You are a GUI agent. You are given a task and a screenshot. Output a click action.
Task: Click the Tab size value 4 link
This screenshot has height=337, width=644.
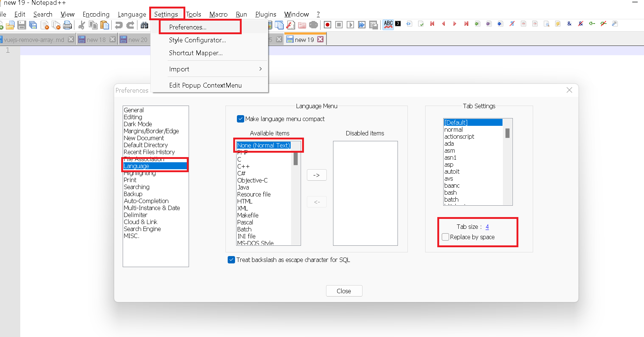[487, 227]
